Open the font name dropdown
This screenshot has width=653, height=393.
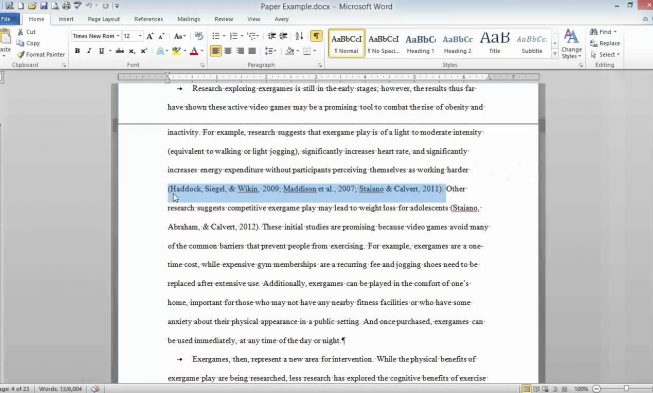pos(118,36)
